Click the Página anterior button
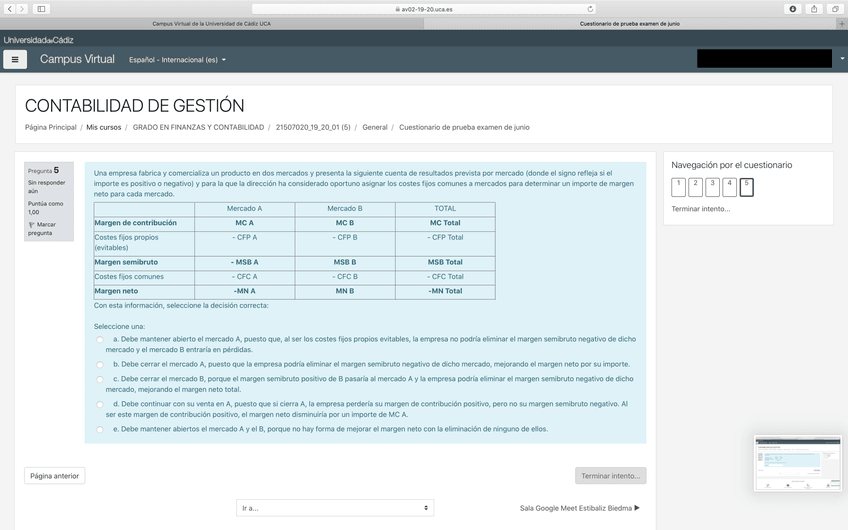 click(55, 476)
